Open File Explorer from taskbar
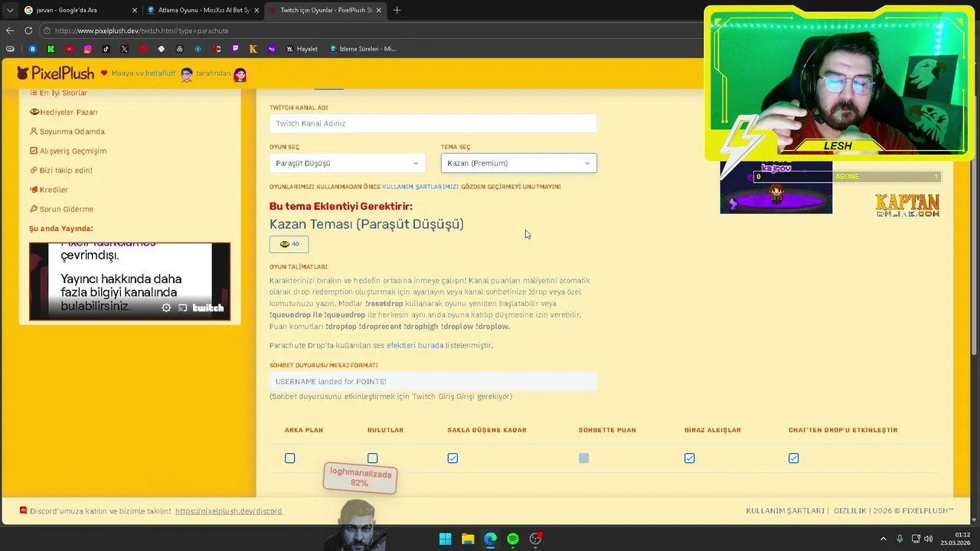 tap(468, 539)
